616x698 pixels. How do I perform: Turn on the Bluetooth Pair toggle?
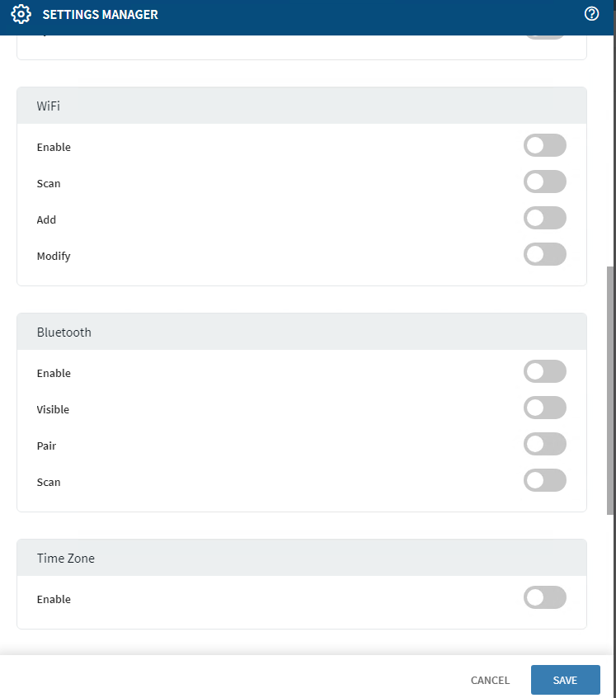pyautogui.click(x=544, y=445)
